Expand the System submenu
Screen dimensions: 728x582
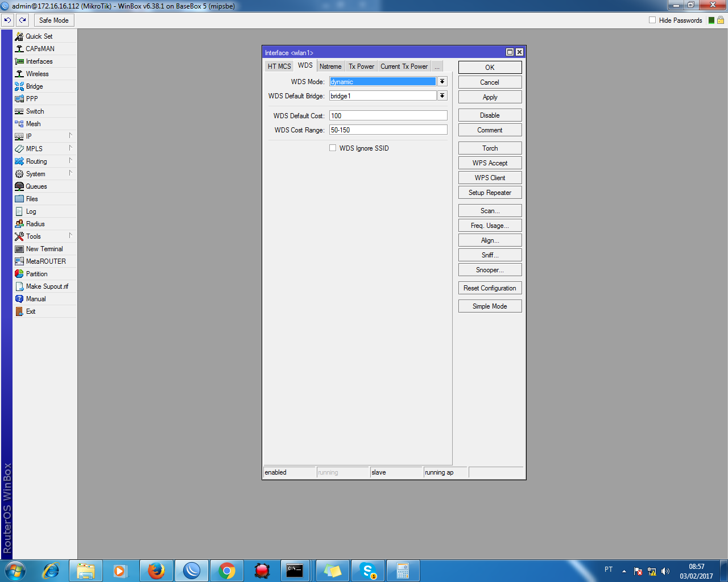click(71, 173)
